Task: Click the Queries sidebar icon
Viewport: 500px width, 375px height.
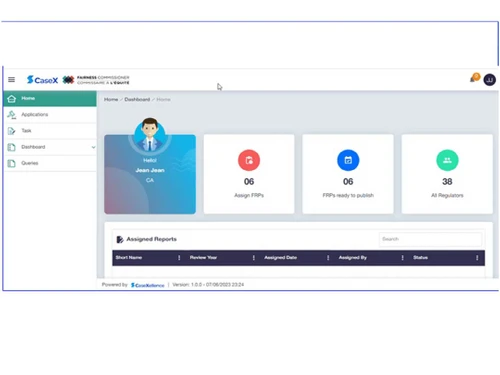Action: [x=12, y=163]
